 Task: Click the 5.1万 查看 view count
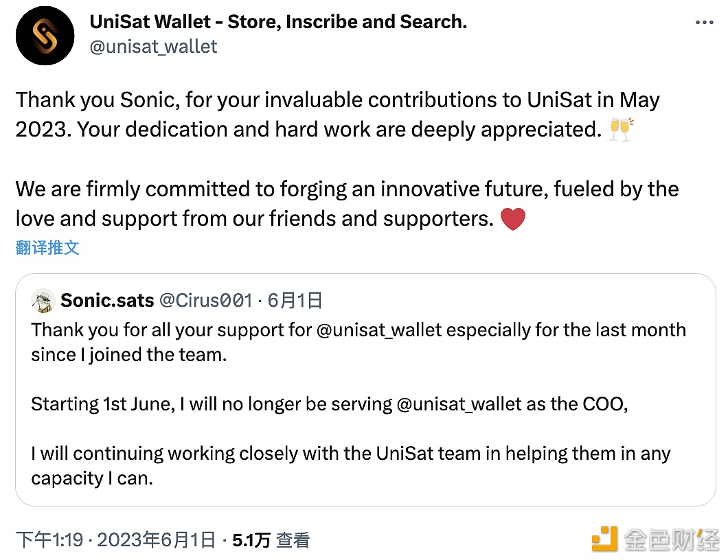(x=271, y=540)
